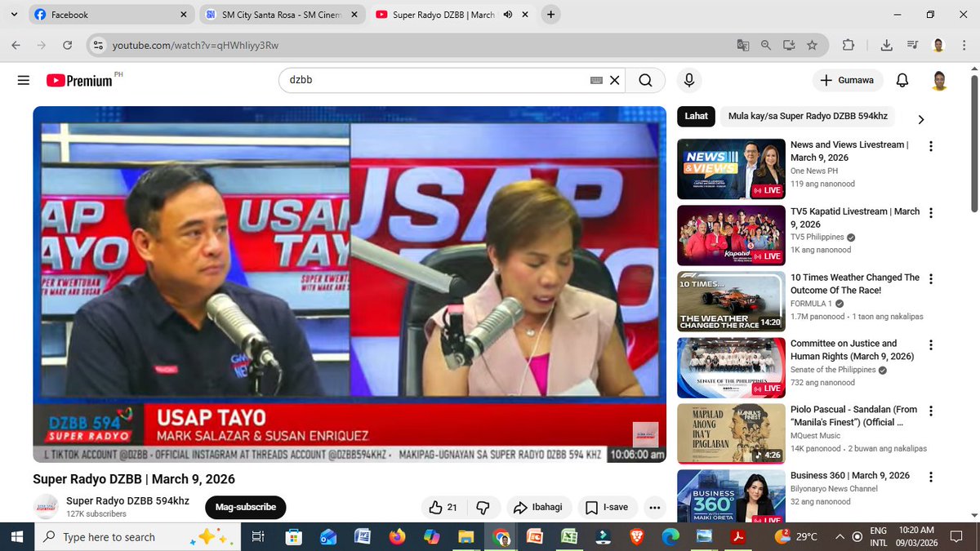The width and height of the screenshot is (980, 551).
Task: Submit the YouTube search with magnifier button
Action: [645, 80]
